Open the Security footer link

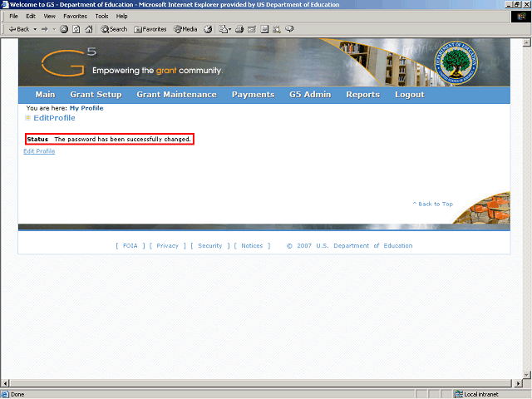pyautogui.click(x=210, y=246)
